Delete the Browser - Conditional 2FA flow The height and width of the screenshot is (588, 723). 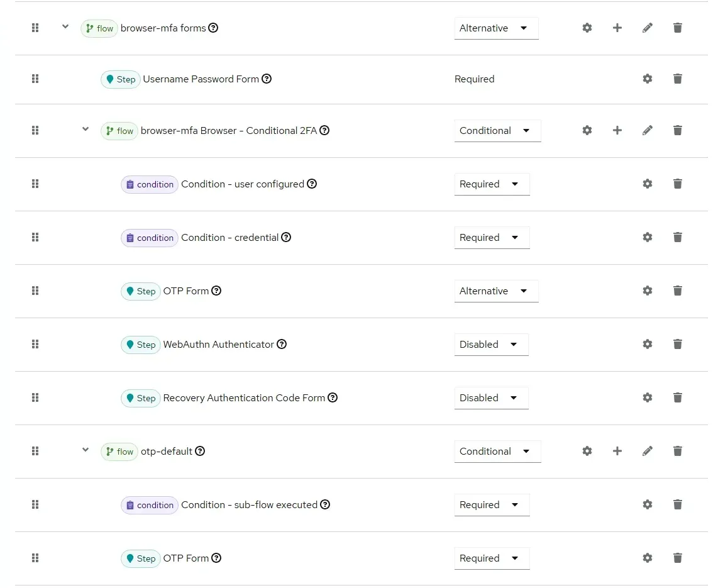(678, 130)
